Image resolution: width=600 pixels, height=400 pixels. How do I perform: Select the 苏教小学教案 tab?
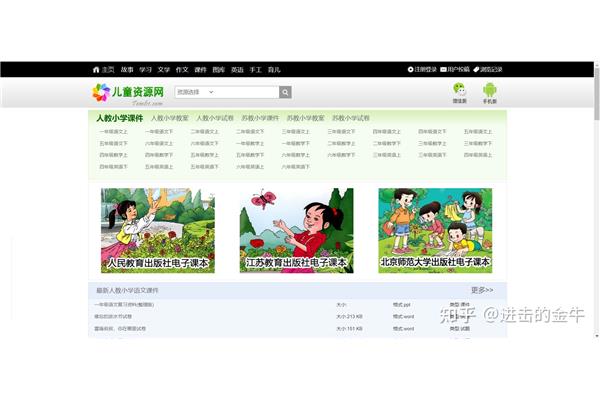tap(306, 118)
